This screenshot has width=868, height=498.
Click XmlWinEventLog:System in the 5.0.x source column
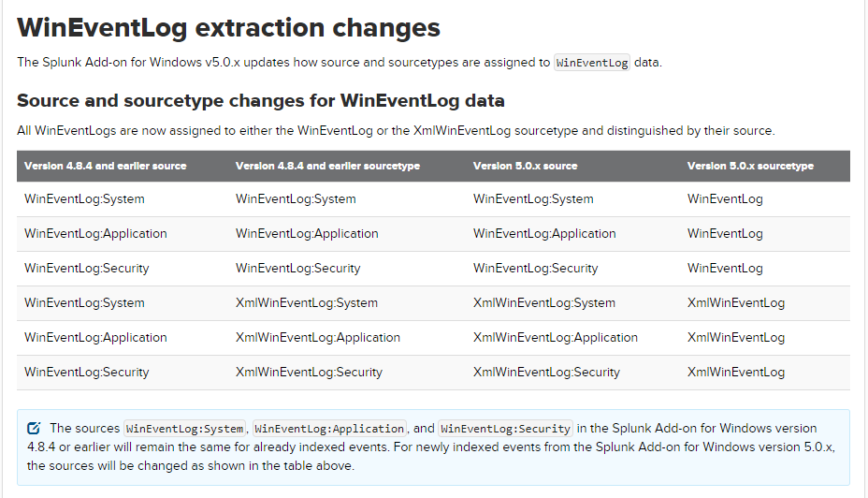[544, 302]
